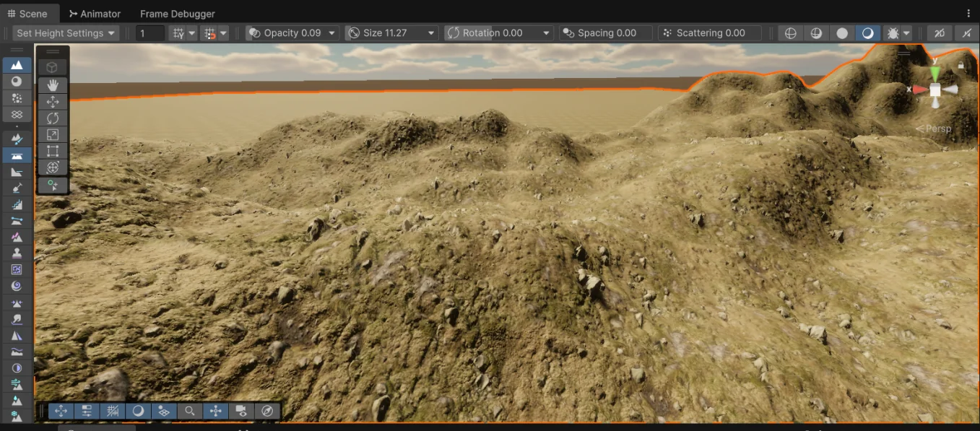Open the scene view more options menu
This screenshot has width=980, height=431.
968,14
